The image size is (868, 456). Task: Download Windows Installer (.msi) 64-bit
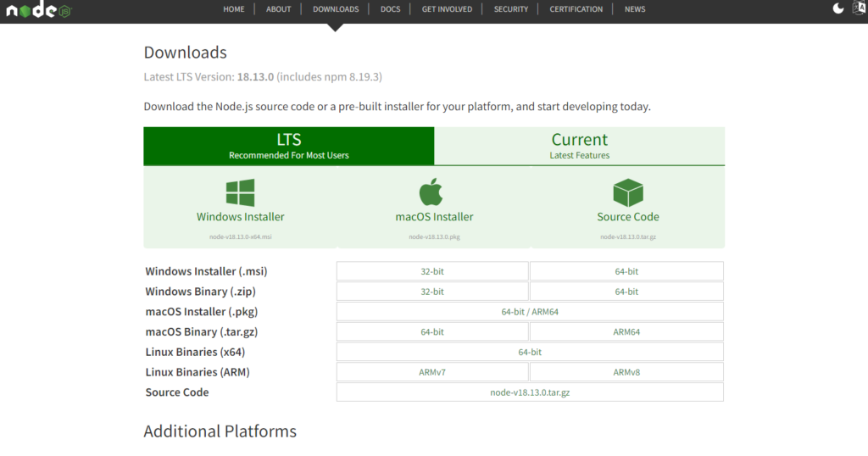click(x=626, y=271)
